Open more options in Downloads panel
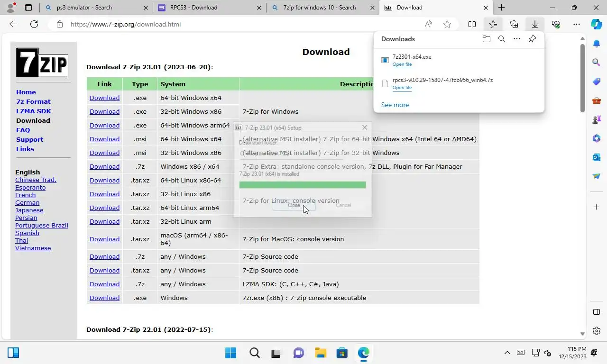 pyautogui.click(x=517, y=39)
